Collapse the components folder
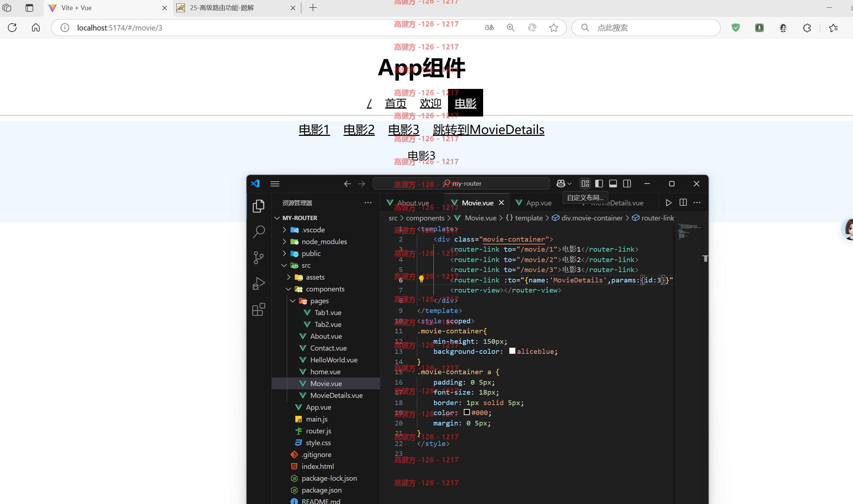This screenshot has width=853, height=504. point(289,289)
